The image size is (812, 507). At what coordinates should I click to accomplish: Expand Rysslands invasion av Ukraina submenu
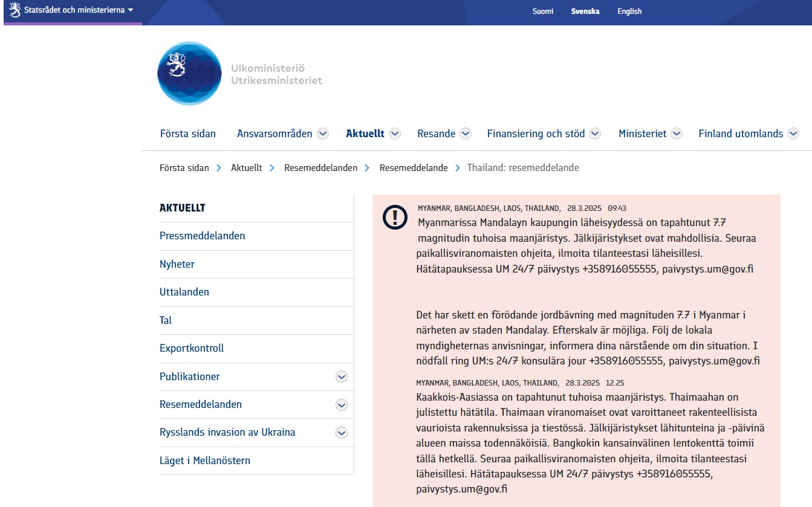(342, 433)
